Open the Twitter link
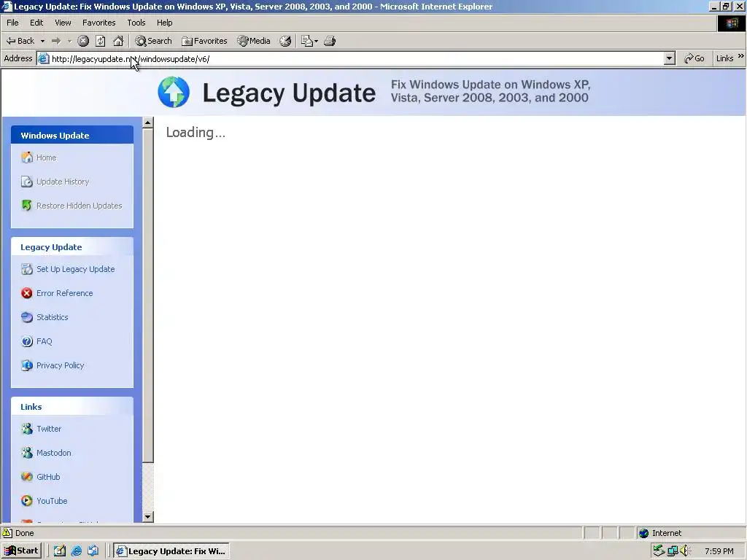 pyautogui.click(x=49, y=429)
